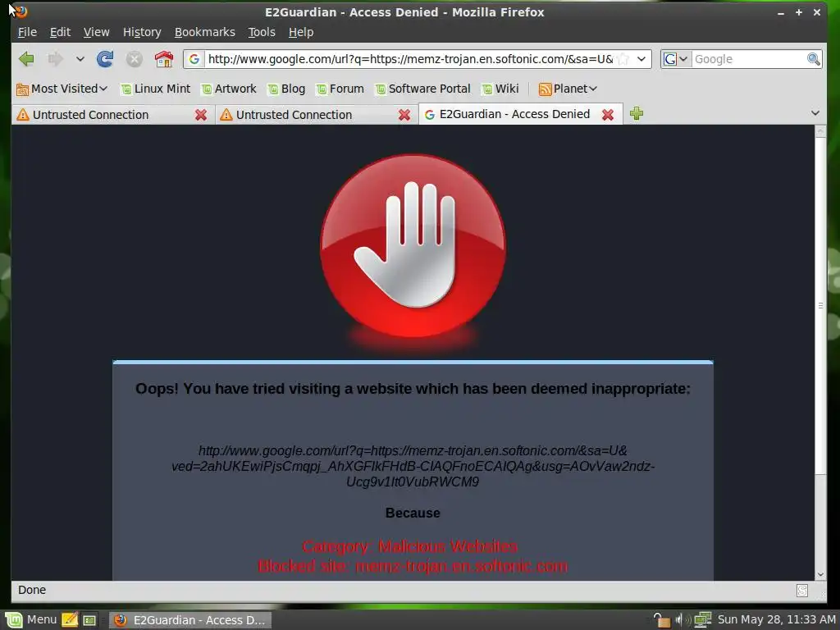Image resolution: width=840 pixels, height=630 pixels.
Task: Expand the address bar history dropdown
Action: pyautogui.click(x=641, y=59)
